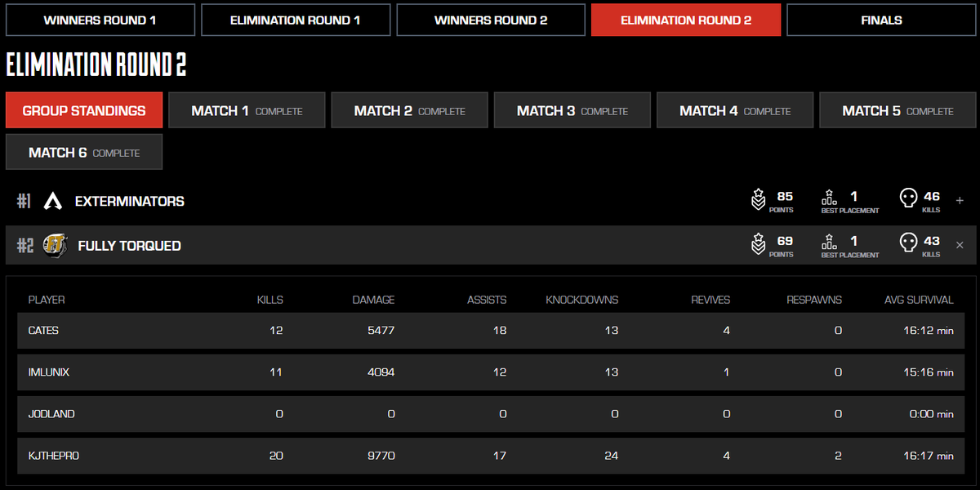Image resolution: width=980 pixels, height=490 pixels.
Task: Open Match 1 results
Action: (x=247, y=110)
